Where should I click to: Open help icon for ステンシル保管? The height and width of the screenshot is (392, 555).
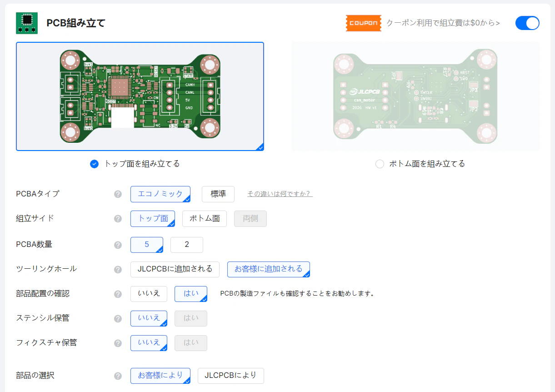pyautogui.click(x=118, y=319)
